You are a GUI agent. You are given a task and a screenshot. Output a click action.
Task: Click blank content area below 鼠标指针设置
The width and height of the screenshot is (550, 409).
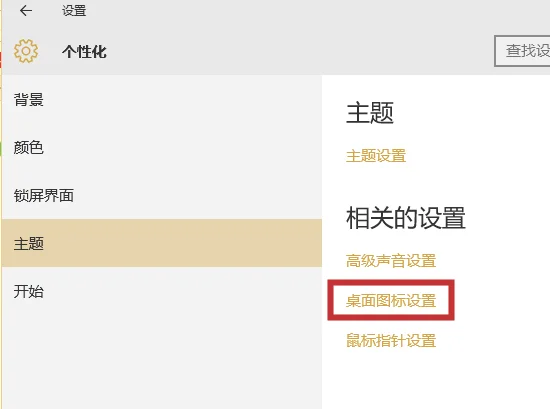436,381
